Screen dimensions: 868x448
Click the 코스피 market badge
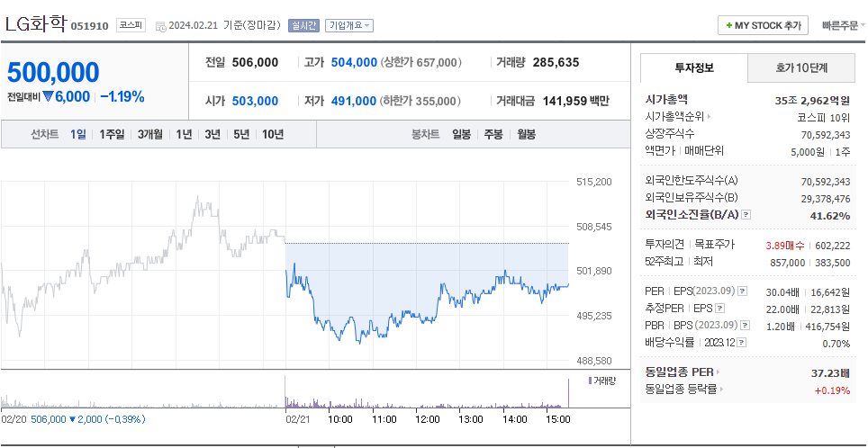pos(131,25)
